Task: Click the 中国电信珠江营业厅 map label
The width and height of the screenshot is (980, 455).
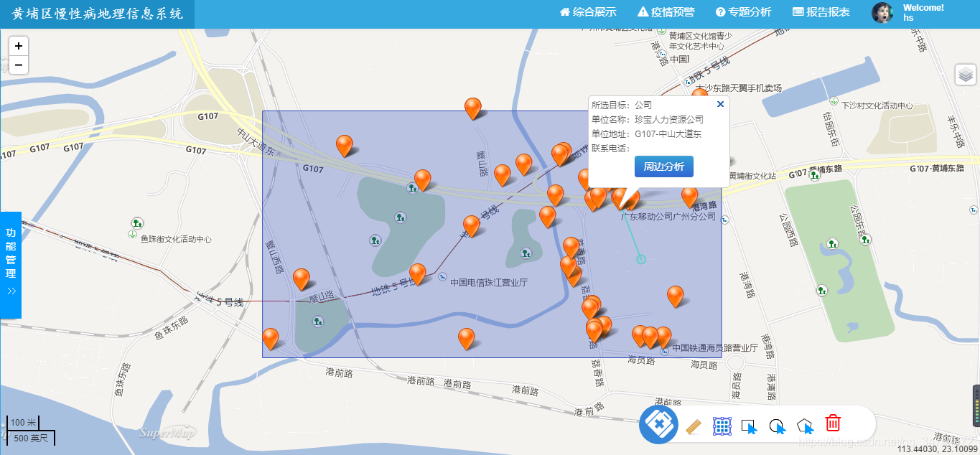Action: (x=488, y=283)
